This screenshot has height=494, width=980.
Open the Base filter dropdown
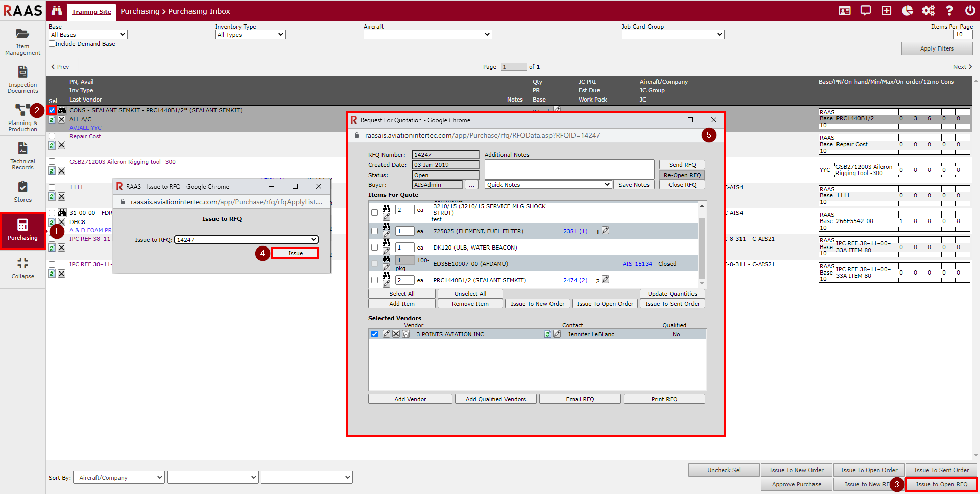point(88,35)
